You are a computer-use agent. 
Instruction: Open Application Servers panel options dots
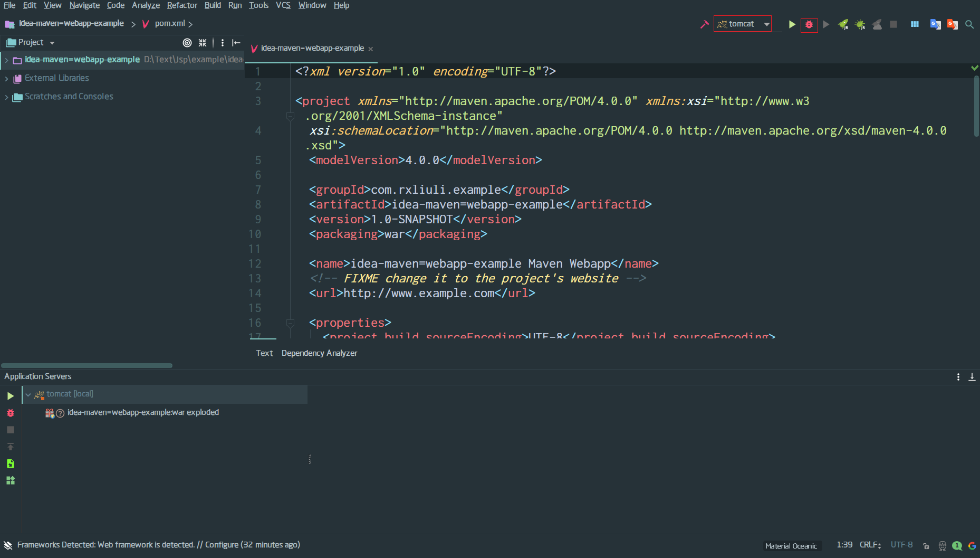pos(958,377)
